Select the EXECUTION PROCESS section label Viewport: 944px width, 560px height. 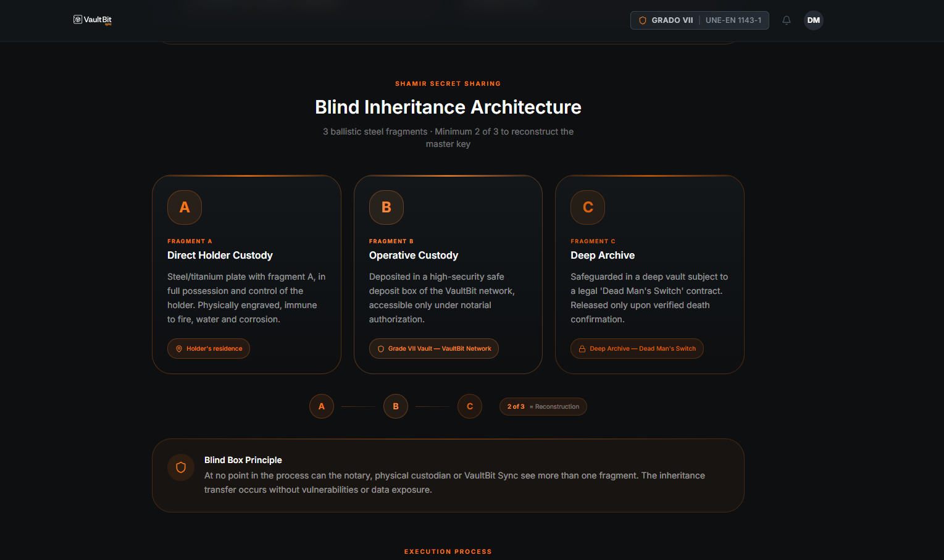(448, 551)
